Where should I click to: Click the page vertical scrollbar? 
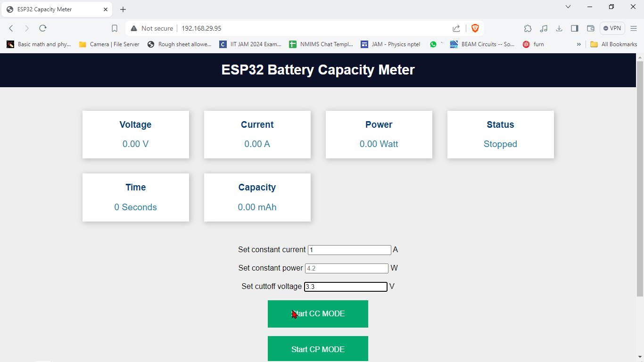640,179
